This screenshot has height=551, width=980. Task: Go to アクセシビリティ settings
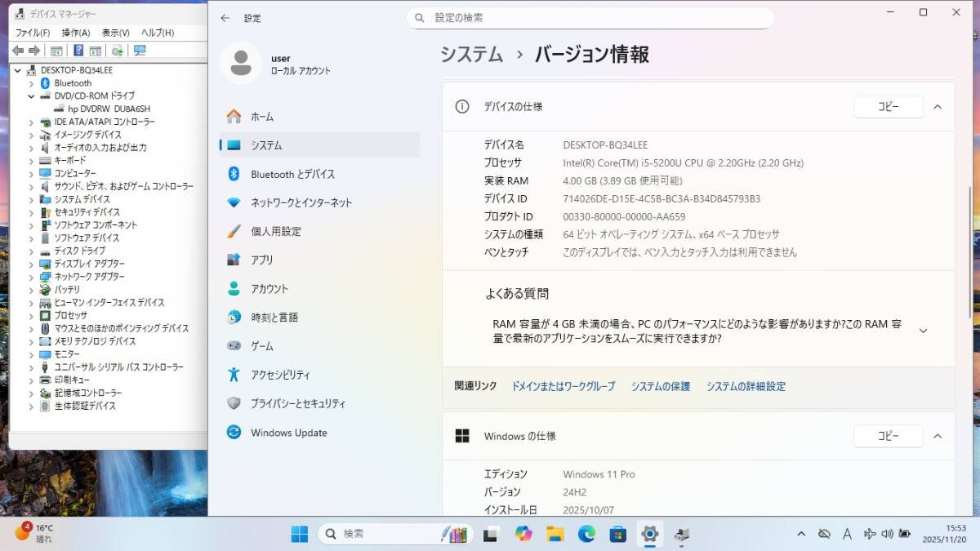[x=280, y=375]
